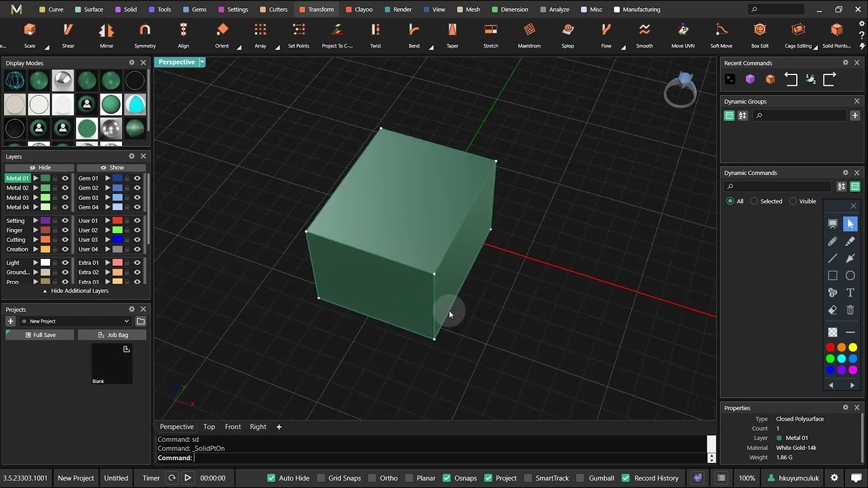868x488 pixels.
Task: Open the Job Bag
Action: [x=113, y=335]
